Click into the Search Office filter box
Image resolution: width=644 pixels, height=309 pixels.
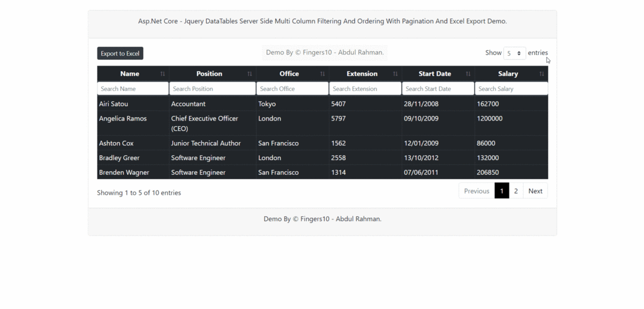pyautogui.click(x=292, y=89)
